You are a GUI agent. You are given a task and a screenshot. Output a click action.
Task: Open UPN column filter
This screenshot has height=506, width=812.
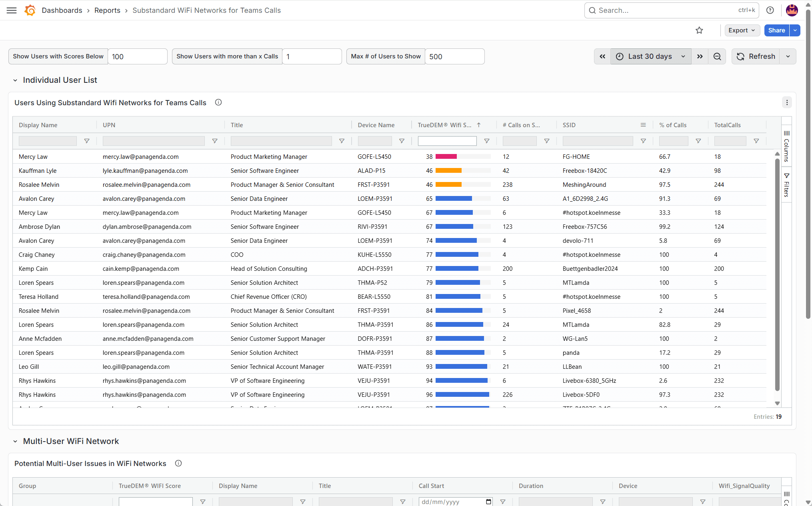(x=215, y=141)
